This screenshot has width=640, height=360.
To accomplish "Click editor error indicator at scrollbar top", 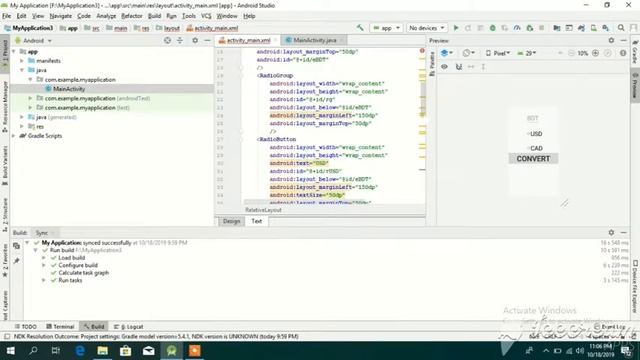I will click(422, 51).
